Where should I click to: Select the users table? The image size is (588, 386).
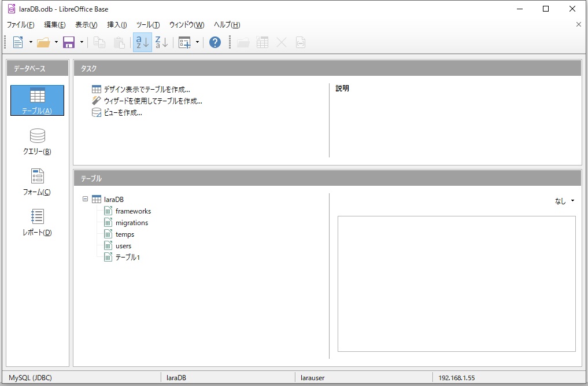(123, 246)
